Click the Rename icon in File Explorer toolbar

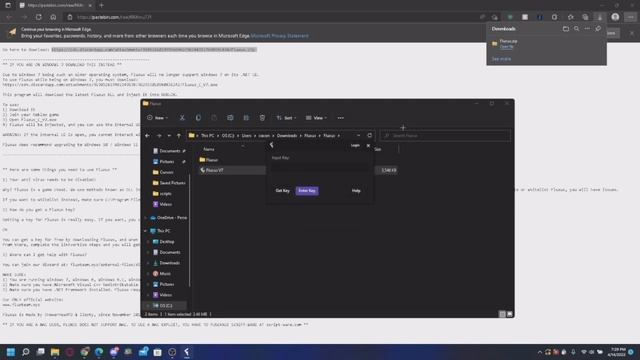(x=230, y=118)
